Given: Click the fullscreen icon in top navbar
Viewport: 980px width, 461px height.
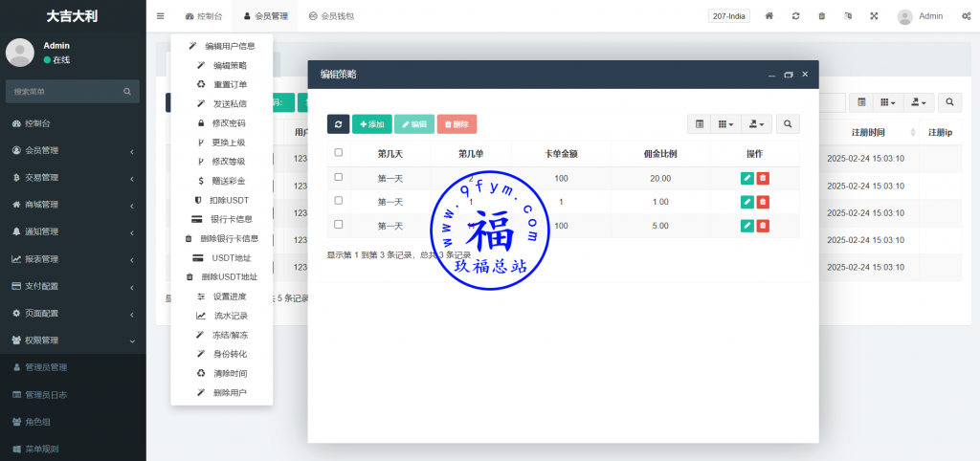Looking at the screenshot, I should coord(874,16).
